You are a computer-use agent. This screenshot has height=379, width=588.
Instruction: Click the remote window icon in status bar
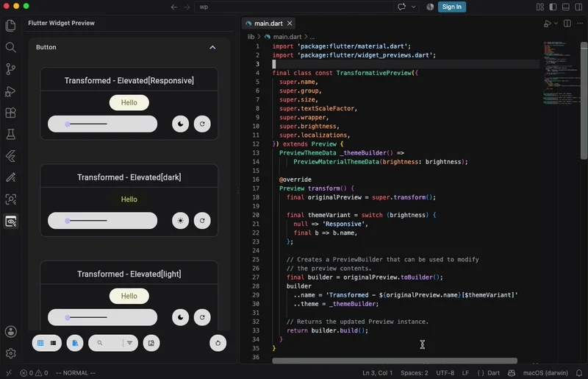tap(9, 373)
